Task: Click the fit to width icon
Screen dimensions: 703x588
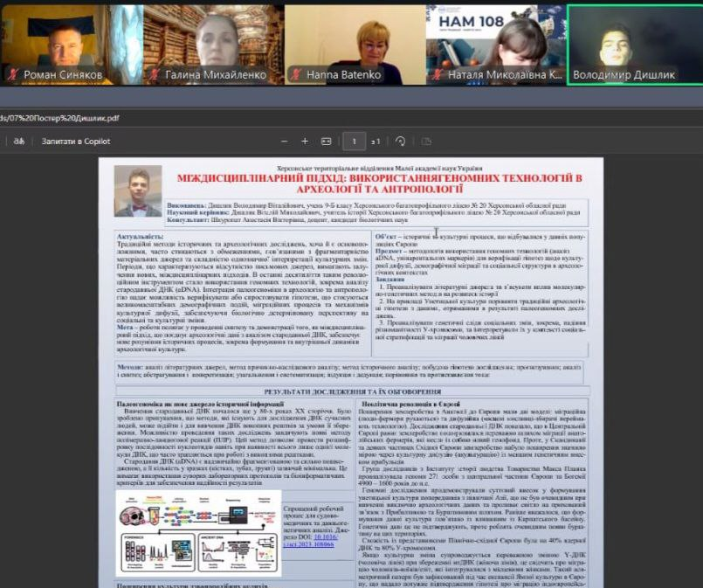Action: [x=327, y=141]
